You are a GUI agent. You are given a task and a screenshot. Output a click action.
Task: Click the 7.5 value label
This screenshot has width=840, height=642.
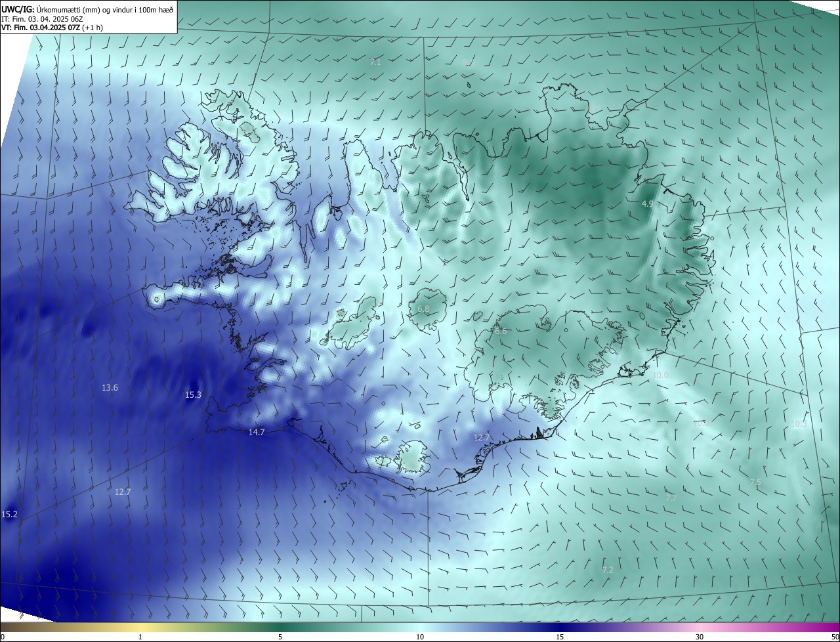point(755,482)
